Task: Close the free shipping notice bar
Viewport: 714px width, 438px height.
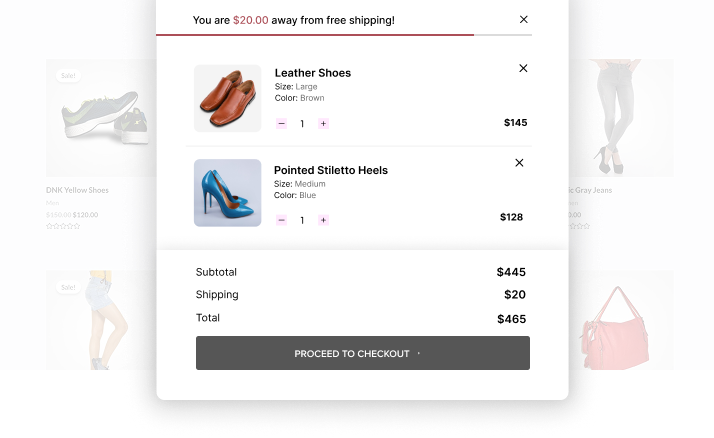Action: click(x=524, y=20)
